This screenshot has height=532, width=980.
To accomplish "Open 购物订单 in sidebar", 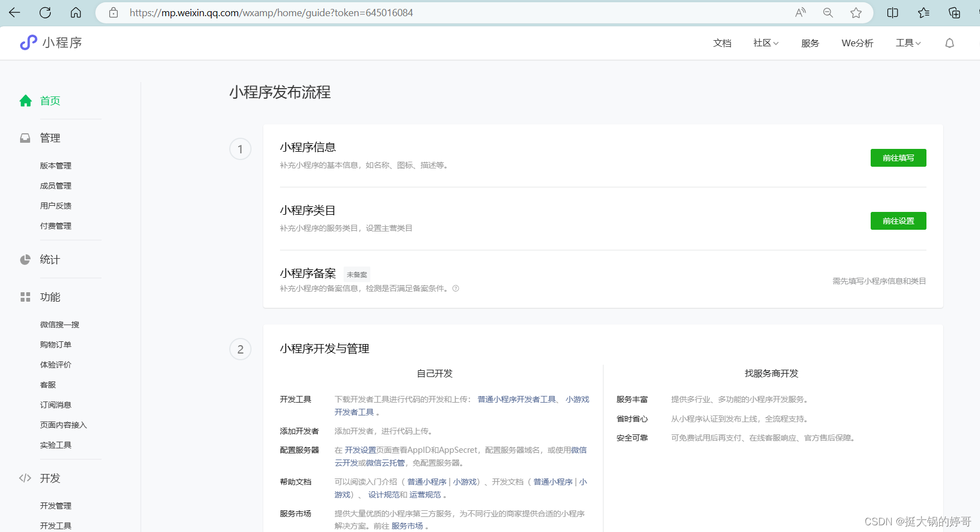I will coord(56,345).
